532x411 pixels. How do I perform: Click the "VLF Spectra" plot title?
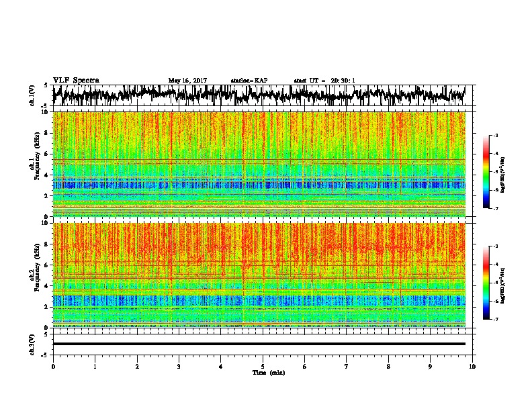76,81
